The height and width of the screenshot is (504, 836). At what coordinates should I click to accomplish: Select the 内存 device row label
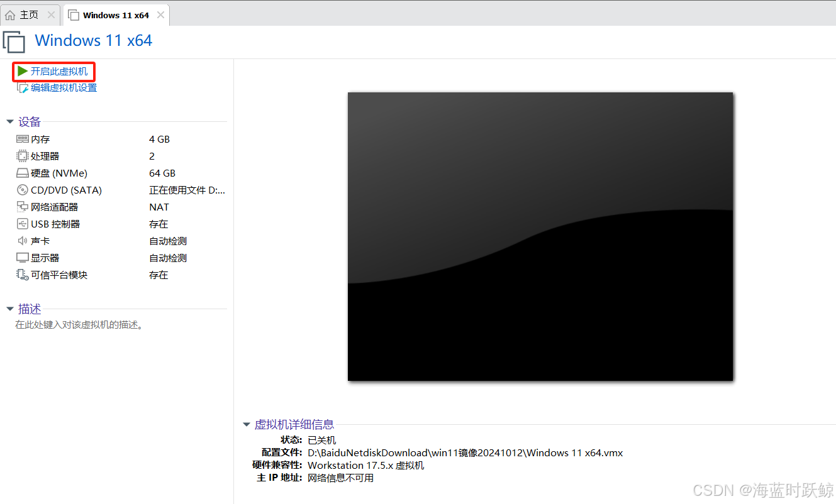40,139
